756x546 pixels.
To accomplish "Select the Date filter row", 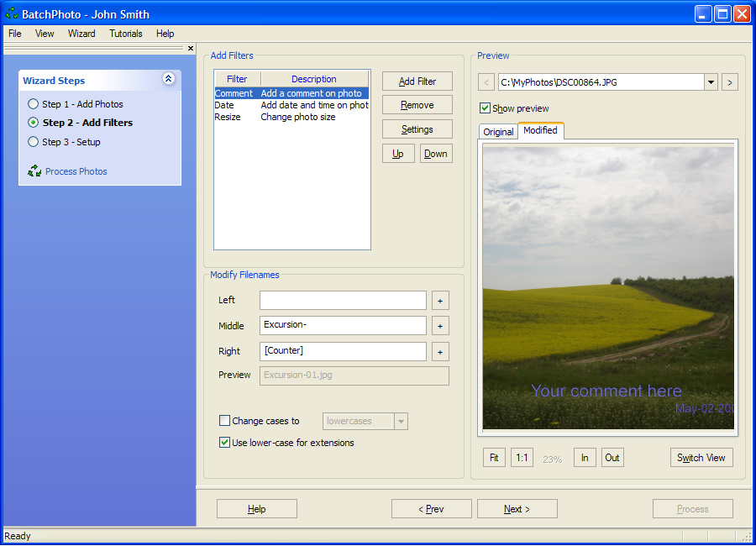I will [x=291, y=105].
